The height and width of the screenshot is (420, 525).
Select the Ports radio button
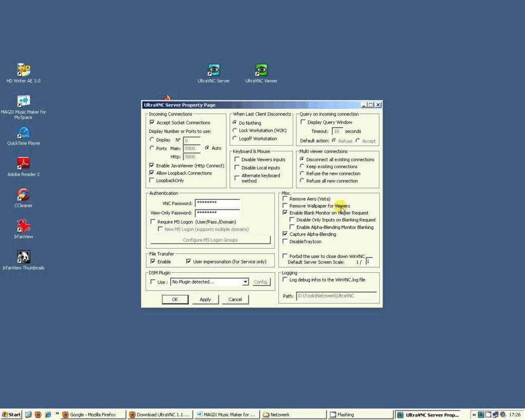click(152, 148)
